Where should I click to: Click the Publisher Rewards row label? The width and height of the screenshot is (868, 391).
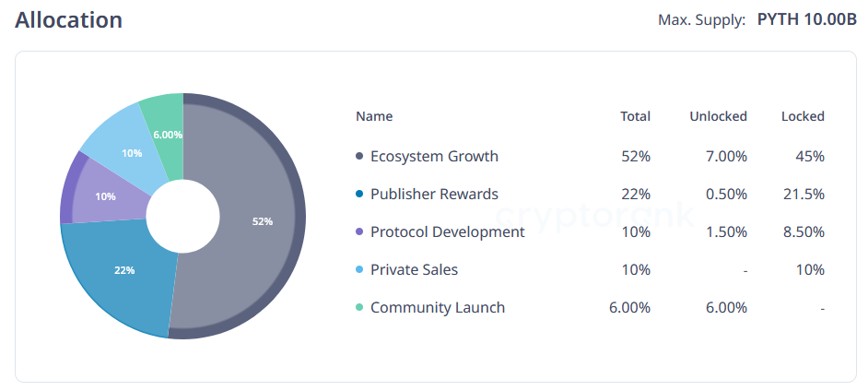pos(434,195)
